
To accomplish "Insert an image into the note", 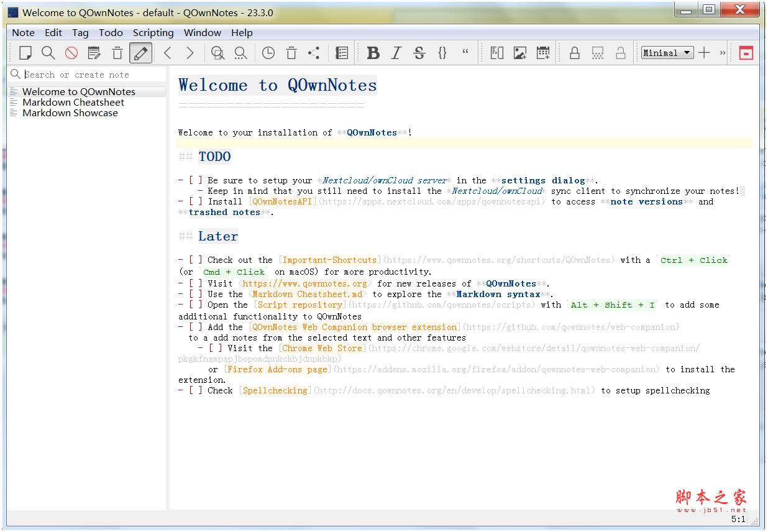I will click(x=519, y=53).
